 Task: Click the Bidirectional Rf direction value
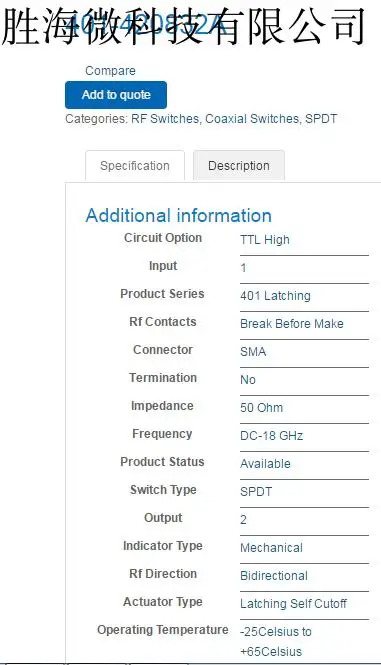coord(274,576)
